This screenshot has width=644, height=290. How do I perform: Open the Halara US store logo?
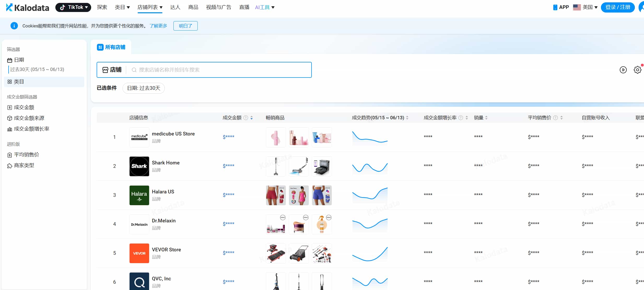[139, 195]
